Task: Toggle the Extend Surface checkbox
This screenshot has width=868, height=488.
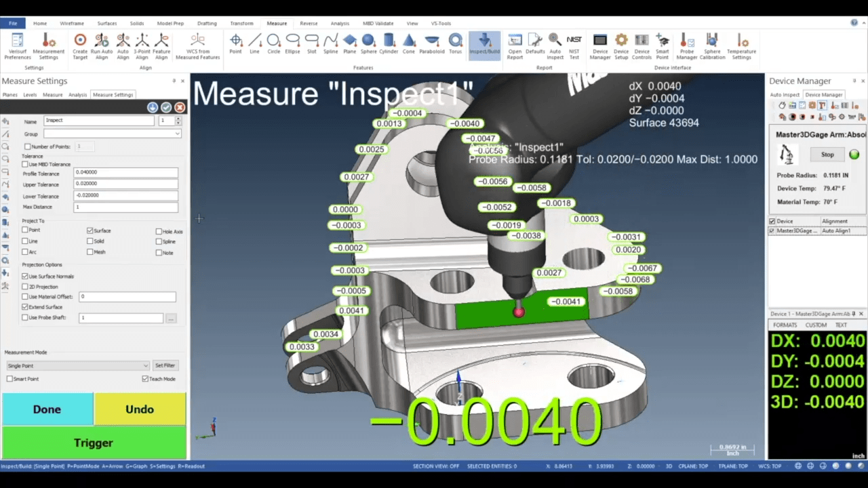Action: pyautogui.click(x=25, y=307)
